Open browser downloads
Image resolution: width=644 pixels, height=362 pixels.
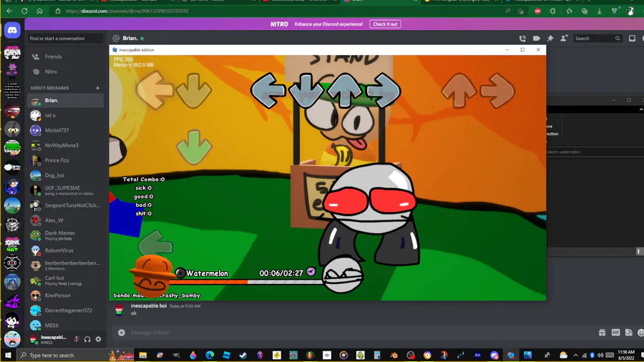point(600,11)
